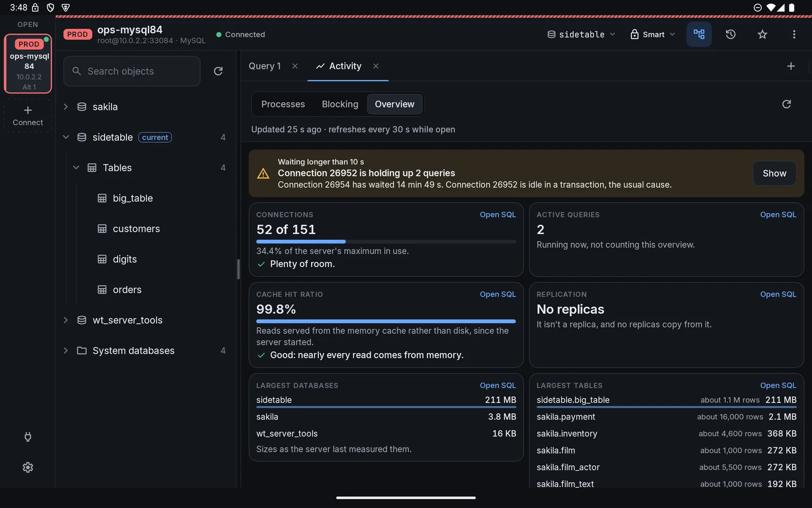Expand the wt_server_tools database
This screenshot has height=508, width=812.
point(65,320)
